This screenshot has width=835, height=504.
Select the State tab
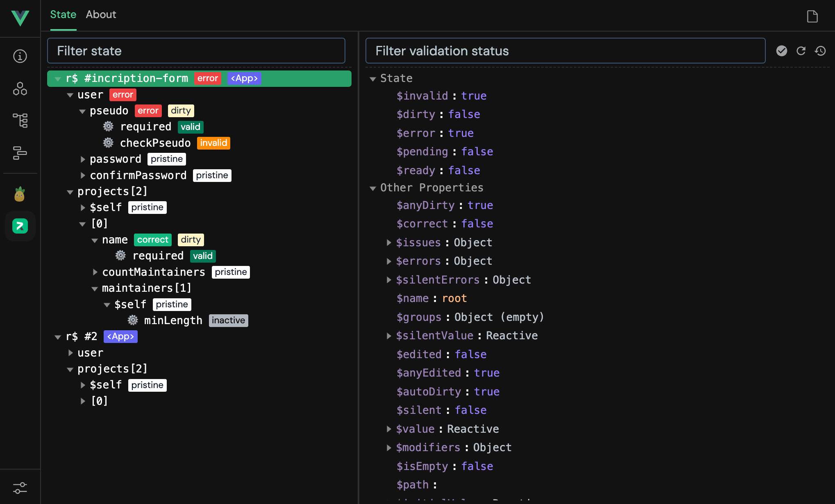(x=63, y=14)
